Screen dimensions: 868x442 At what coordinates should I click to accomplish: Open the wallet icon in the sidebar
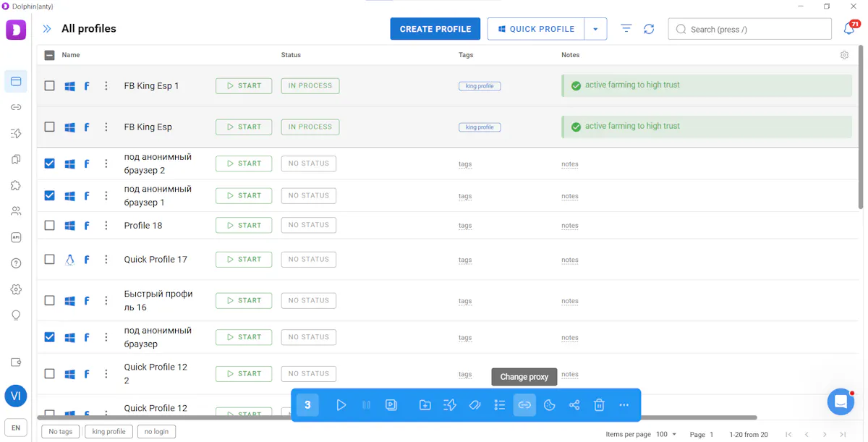(16, 362)
